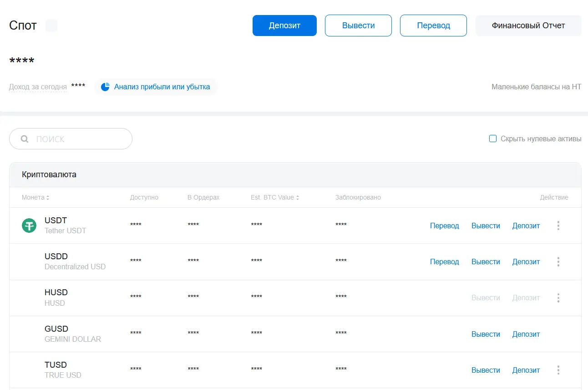Screen dimensions: 588x390
Task: Select the Криптовалюта tab header
Action: pos(49,174)
